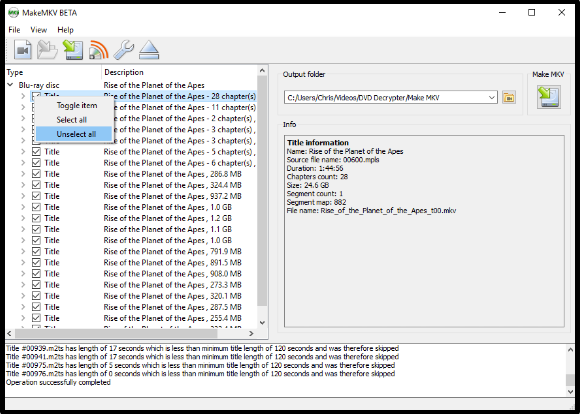Uncheck the 273.3 MB title checkbox

click(36, 285)
